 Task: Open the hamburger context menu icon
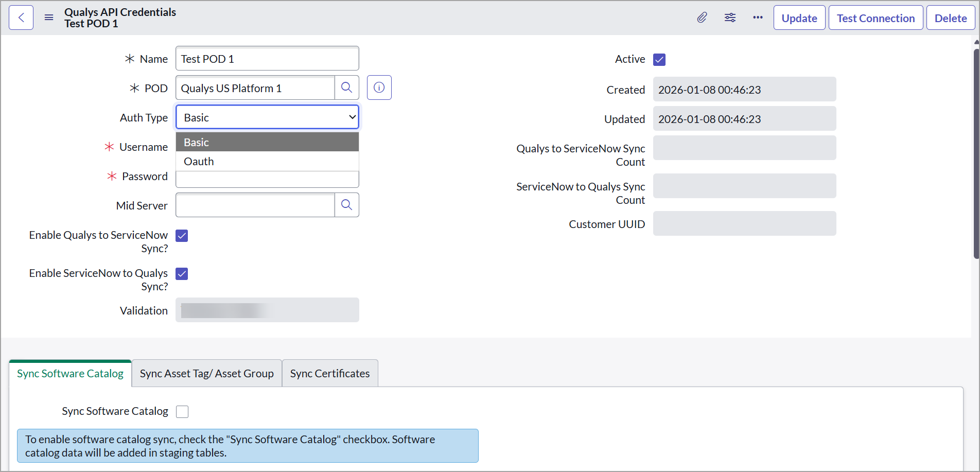point(49,18)
